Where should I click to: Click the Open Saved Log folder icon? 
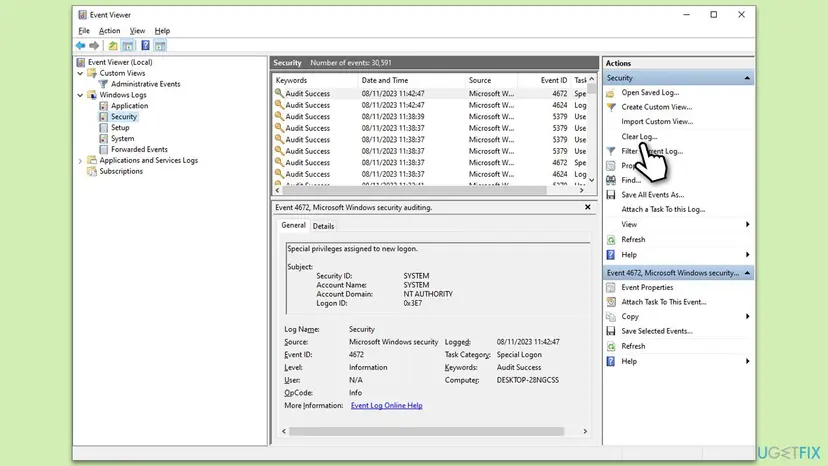pos(611,92)
